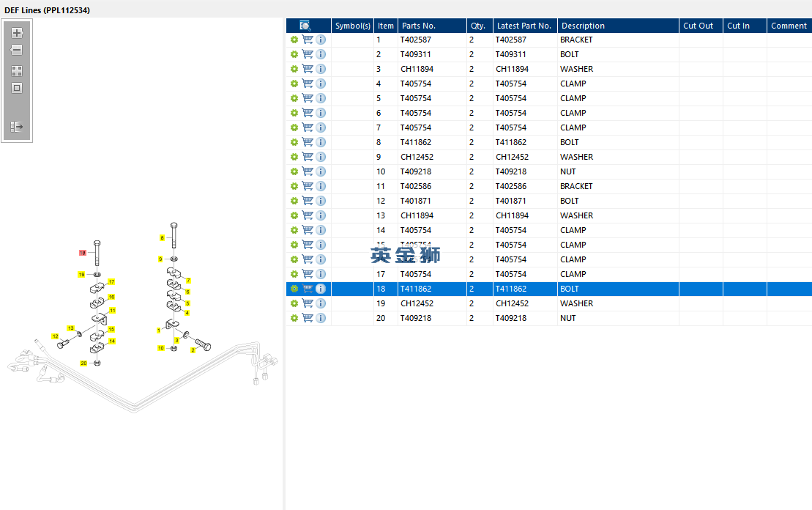812x510 pixels.
Task: Select callout 20 nut on the diagram
Action: click(83, 363)
